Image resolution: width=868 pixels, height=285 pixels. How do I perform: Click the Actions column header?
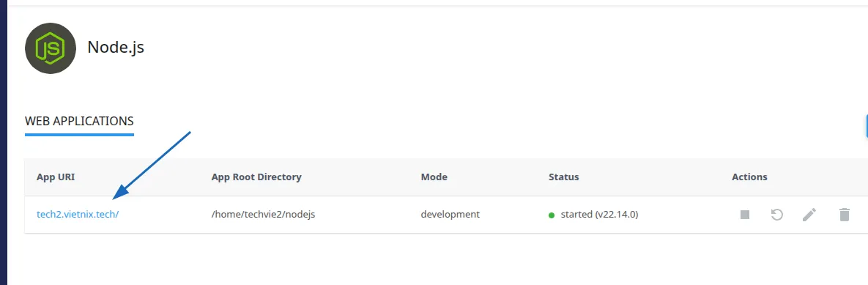(x=749, y=177)
